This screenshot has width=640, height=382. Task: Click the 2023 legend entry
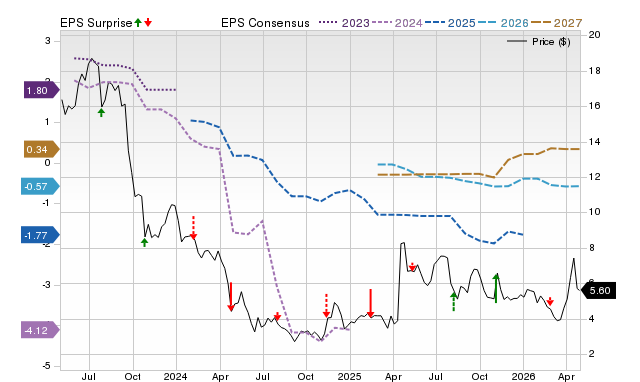click(x=344, y=23)
